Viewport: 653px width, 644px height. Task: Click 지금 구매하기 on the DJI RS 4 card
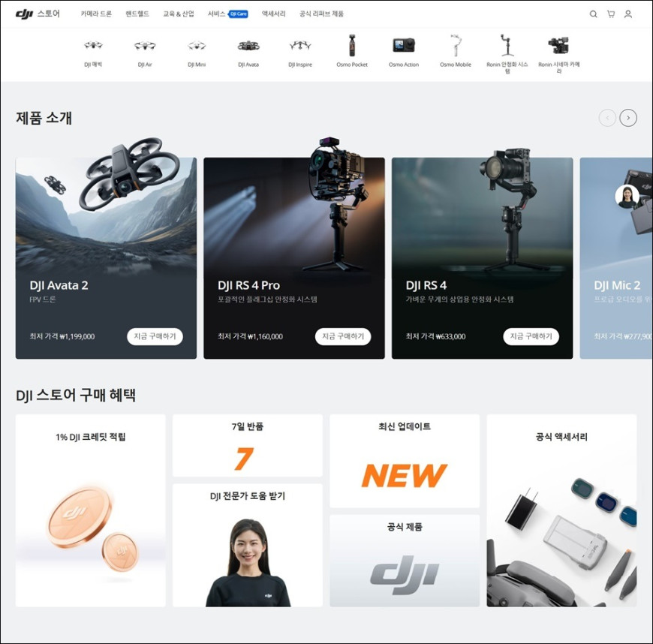(531, 336)
